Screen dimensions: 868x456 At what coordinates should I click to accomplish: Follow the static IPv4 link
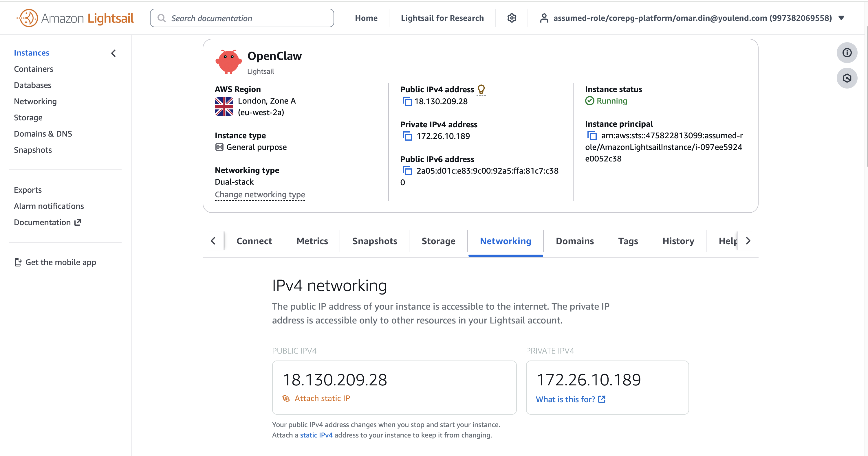tap(316, 435)
